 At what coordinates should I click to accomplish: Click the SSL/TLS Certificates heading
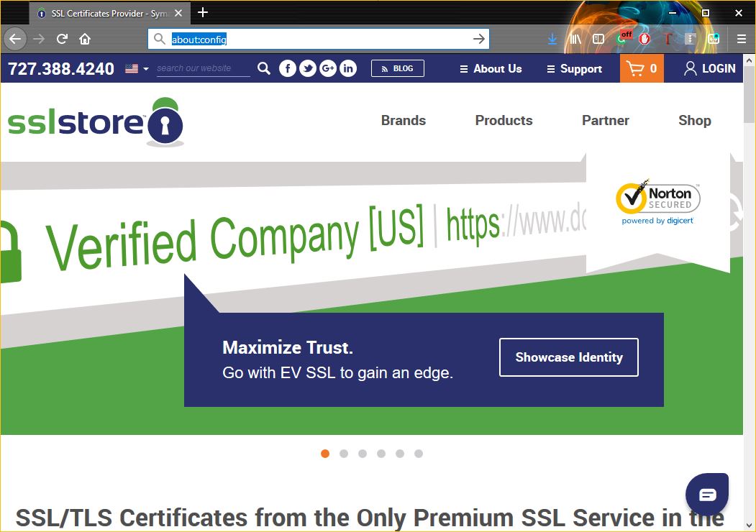click(x=370, y=518)
